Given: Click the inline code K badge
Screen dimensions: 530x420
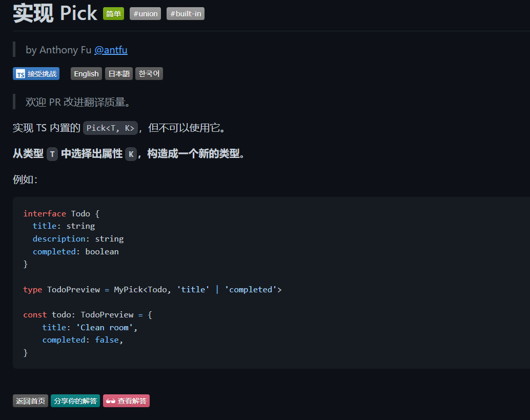Looking at the screenshot, I should [131, 154].
